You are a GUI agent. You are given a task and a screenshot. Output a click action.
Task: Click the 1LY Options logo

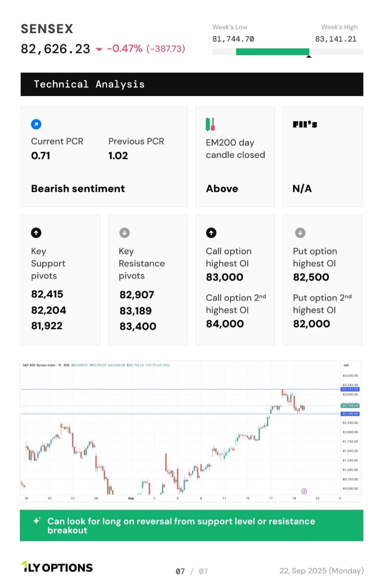[57, 567]
